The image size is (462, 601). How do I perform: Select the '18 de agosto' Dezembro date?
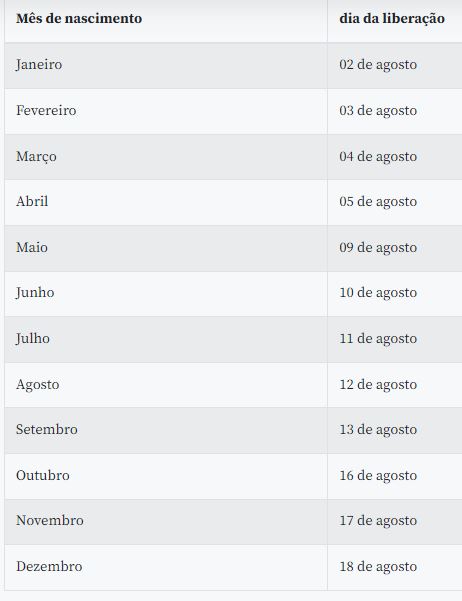[378, 567]
